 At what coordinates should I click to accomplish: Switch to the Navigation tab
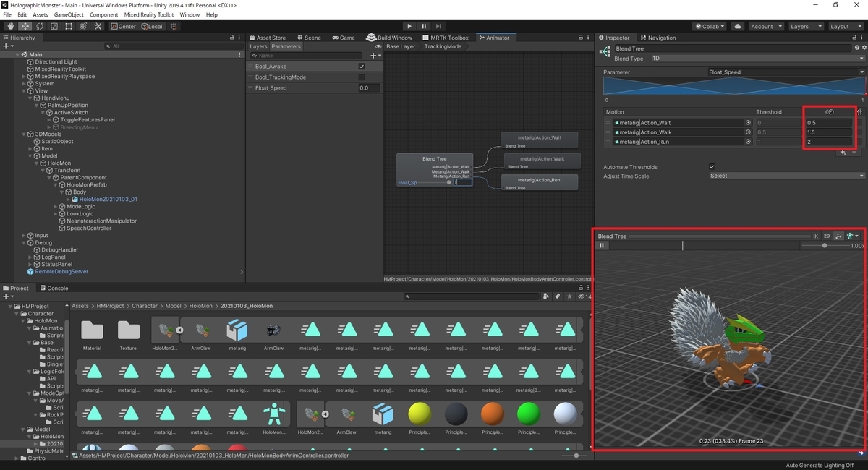click(657, 38)
